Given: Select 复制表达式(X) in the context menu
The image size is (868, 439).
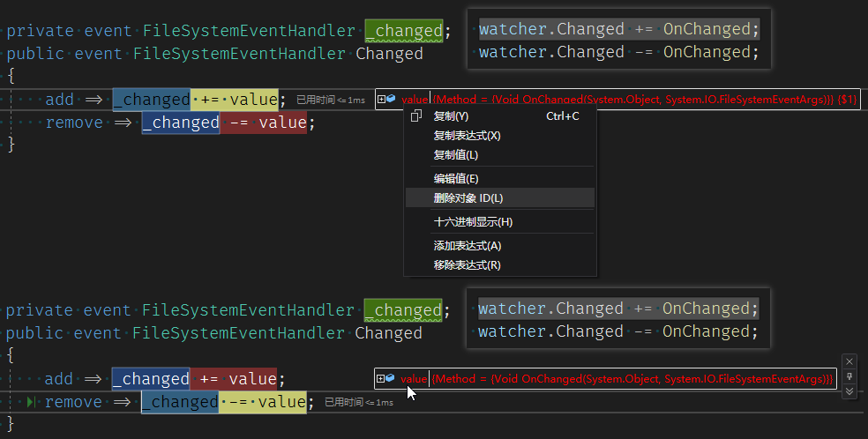Looking at the screenshot, I should coord(467,136).
